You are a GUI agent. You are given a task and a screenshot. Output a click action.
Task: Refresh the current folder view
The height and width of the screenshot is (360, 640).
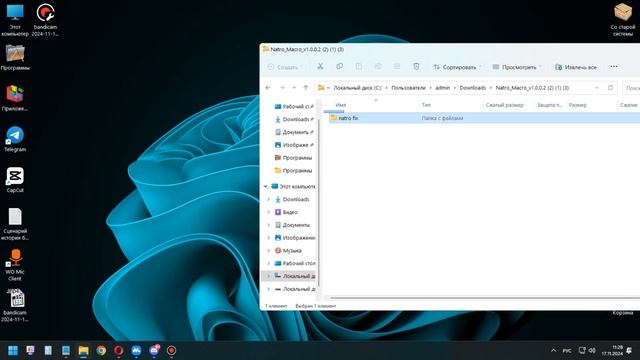[x=610, y=88]
